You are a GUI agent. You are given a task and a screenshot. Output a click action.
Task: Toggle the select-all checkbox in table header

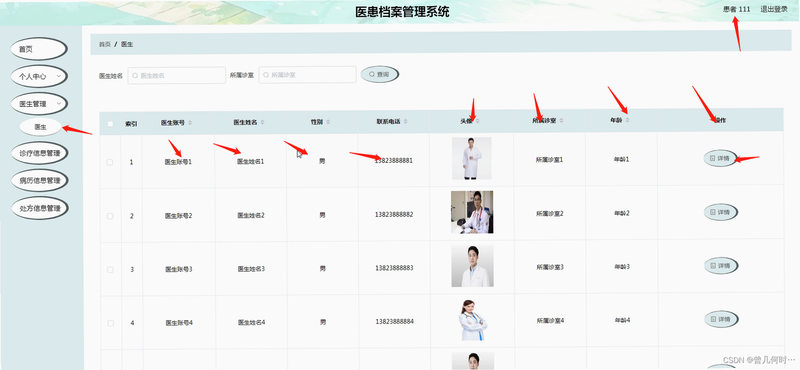[x=110, y=123]
